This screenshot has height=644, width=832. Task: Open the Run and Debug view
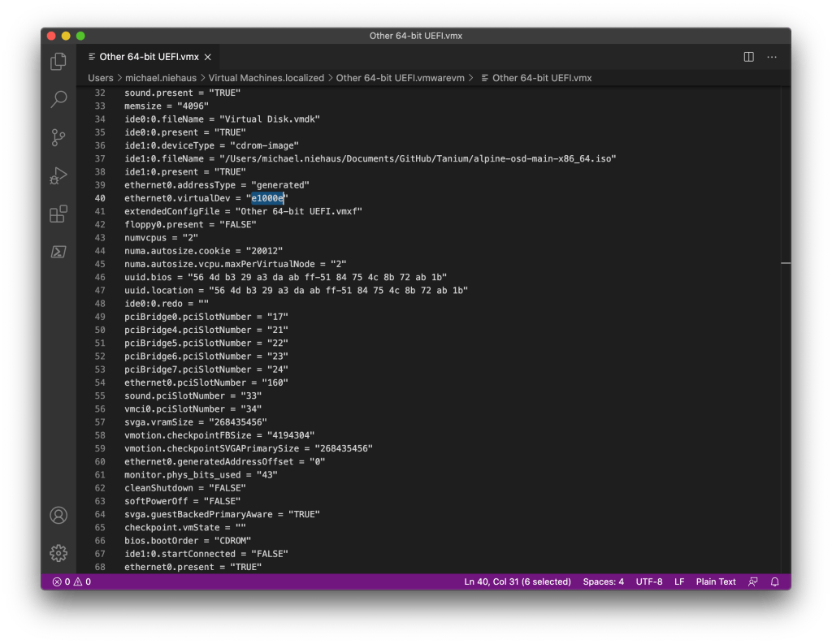pos(58,175)
